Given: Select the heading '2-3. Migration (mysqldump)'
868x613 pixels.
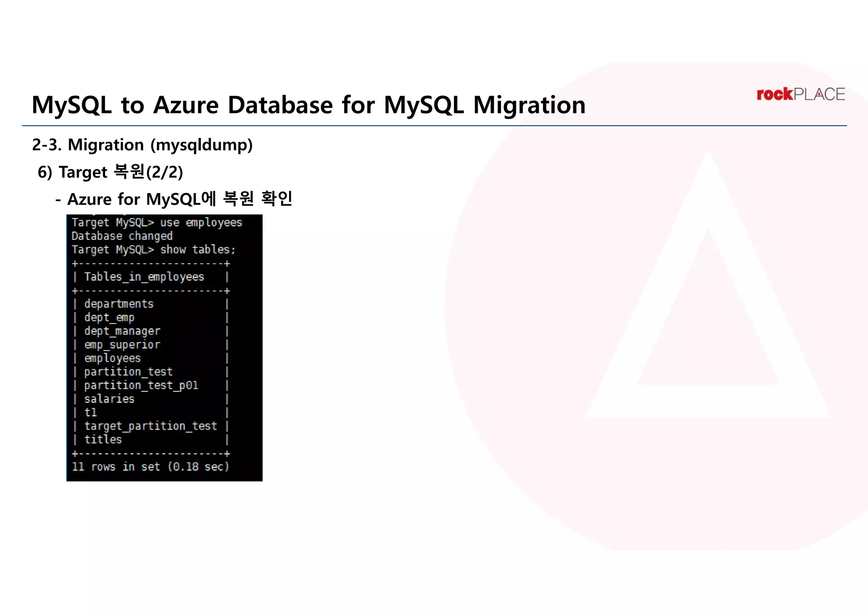Looking at the screenshot, I should (142, 145).
